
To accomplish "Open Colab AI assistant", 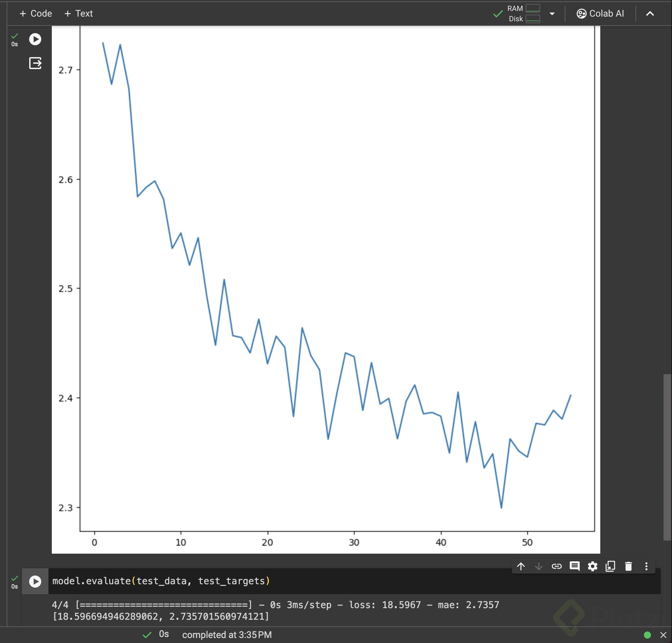I will pyautogui.click(x=600, y=14).
